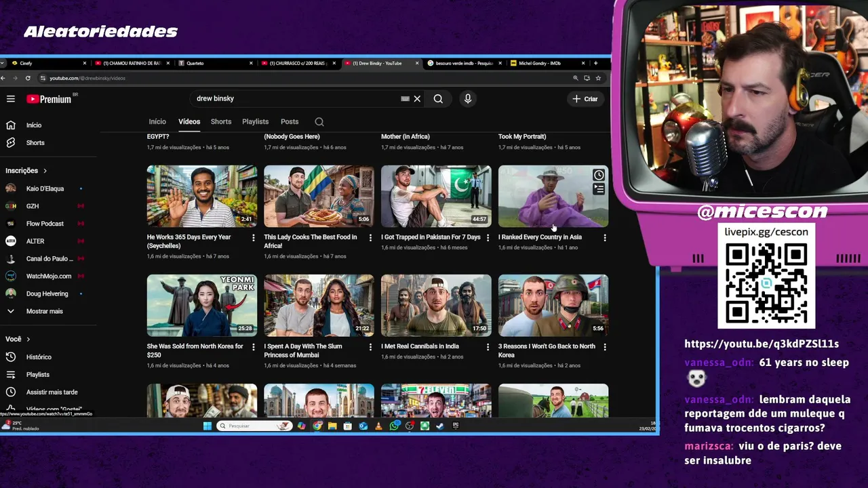Open options for 'I Met Real Cannibals' video

pos(488,347)
